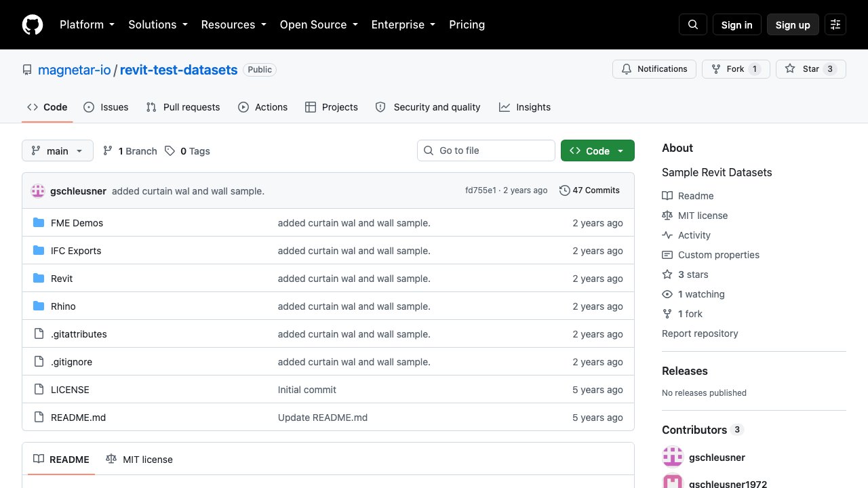
Task: Click the star icon next to 3 stars
Action: (667, 274)
